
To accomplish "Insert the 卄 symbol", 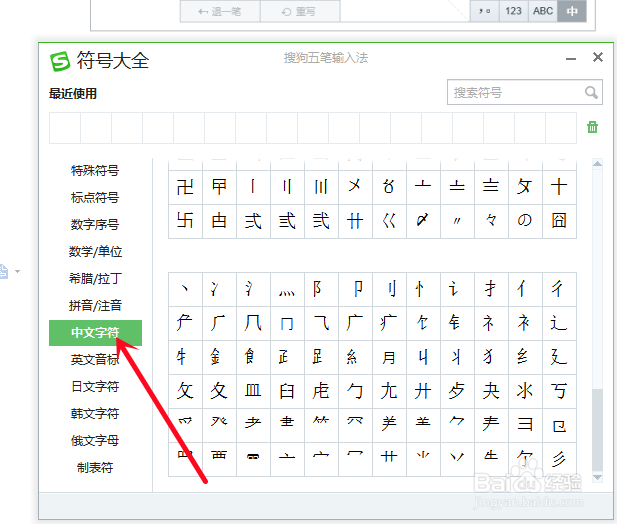I will (x=355, y=221).
